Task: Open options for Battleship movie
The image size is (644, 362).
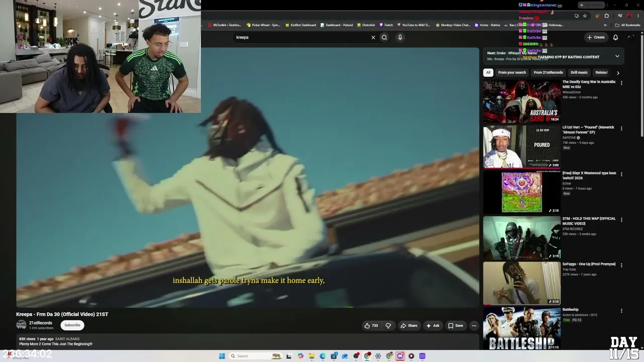Action: click(621, 311)
